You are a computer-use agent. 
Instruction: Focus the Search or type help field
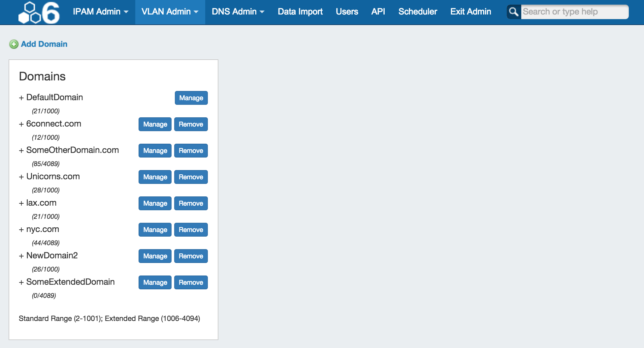click(574, 12)
